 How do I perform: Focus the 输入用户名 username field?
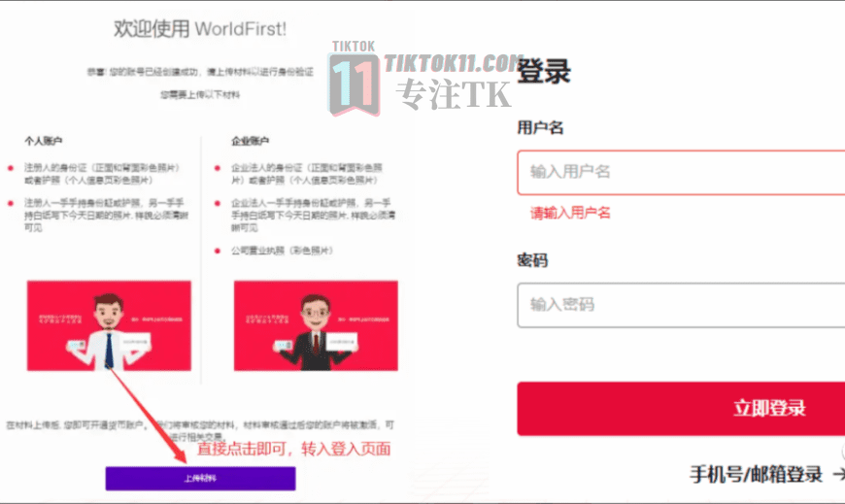click(x=681, y=173)
